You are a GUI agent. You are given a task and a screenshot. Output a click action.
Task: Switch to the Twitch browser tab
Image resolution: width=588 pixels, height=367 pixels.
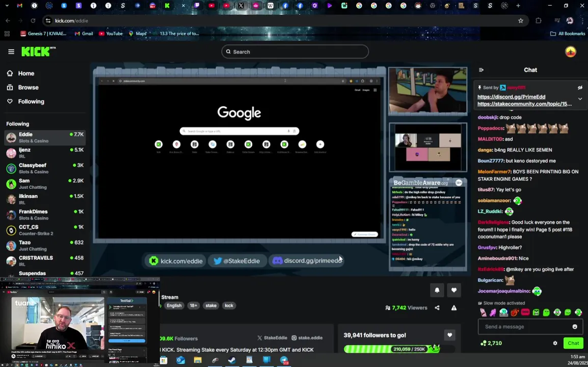[x=197, y=6]
